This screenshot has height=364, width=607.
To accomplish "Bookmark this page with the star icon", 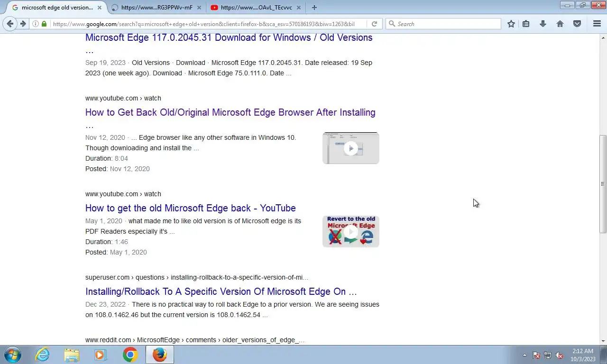I will coord(511,24).
